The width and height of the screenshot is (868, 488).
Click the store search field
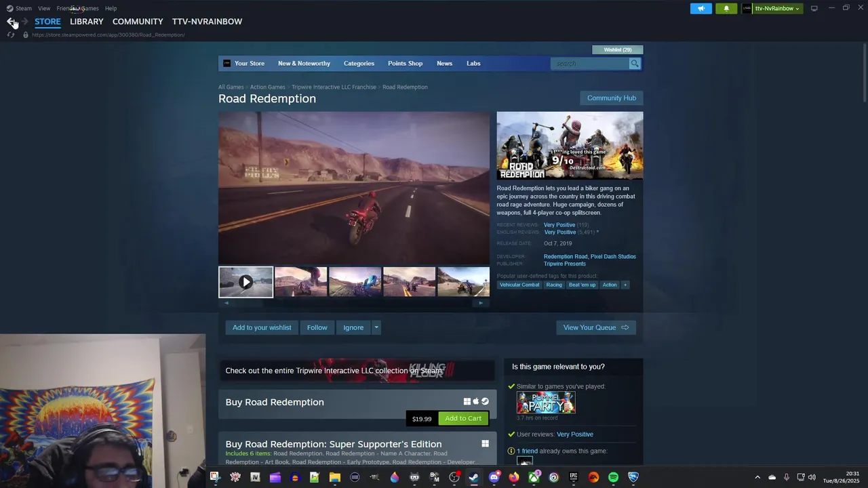[590, 63]
